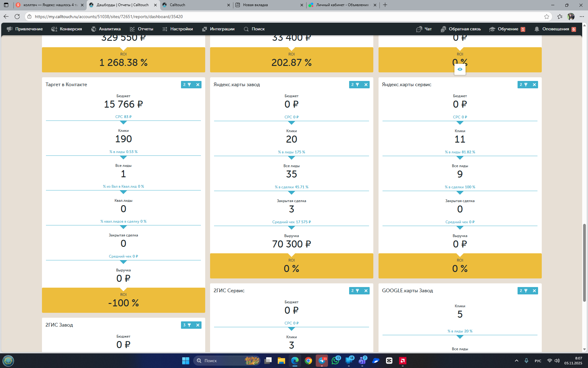Open Microsoft Teams from the taskbar
This screenshot has height=368, width=588.
pyautogui.click(x=363, y=361)
